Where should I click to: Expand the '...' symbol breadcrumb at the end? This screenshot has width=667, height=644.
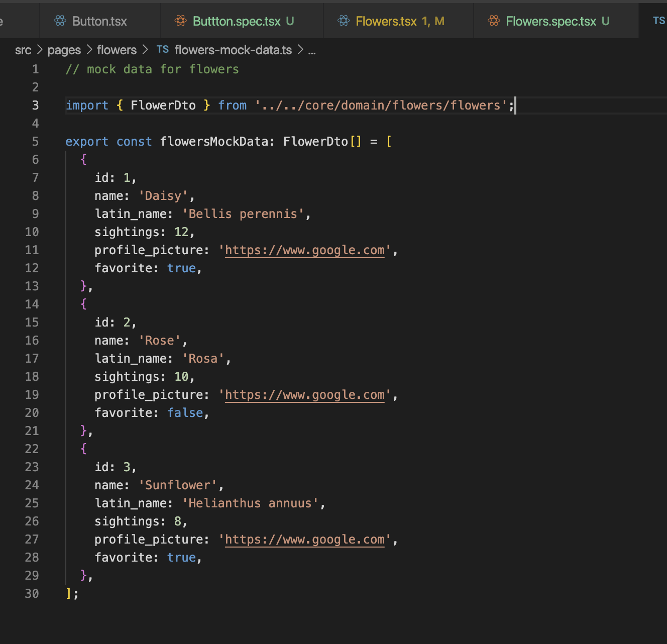[312, 50]
